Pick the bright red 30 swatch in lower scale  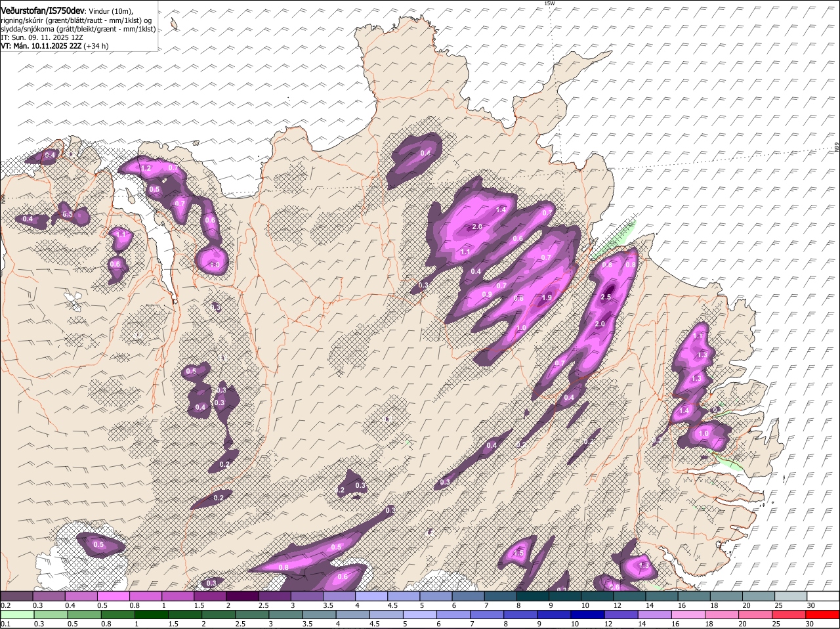[x=823, y=615]
